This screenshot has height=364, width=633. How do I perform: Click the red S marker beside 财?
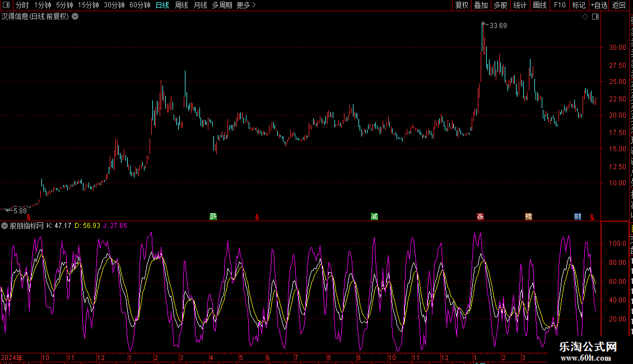click(592, 217)
